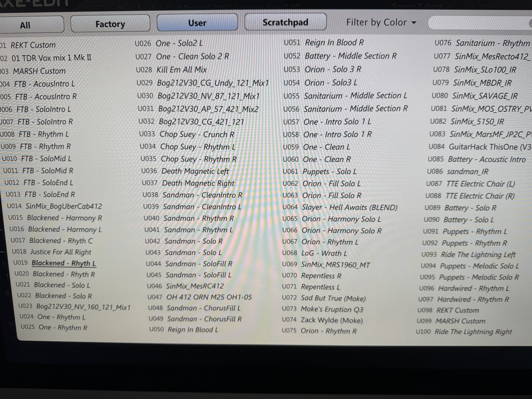Select U087 TTE Electric Chair (L)
532x399 pixels.
pyautogui.click(x=471, y=184)
